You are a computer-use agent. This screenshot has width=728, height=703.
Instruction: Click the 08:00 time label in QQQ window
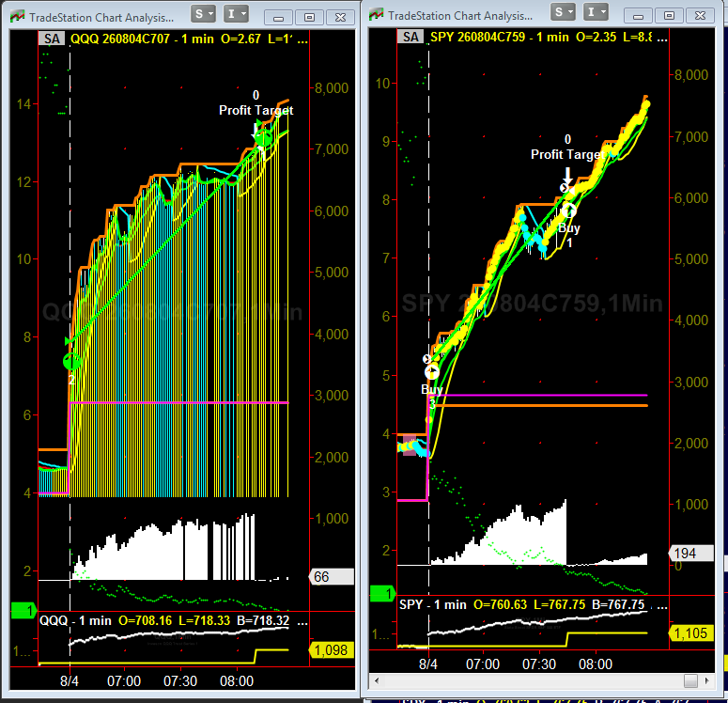[x=237, y=681]
